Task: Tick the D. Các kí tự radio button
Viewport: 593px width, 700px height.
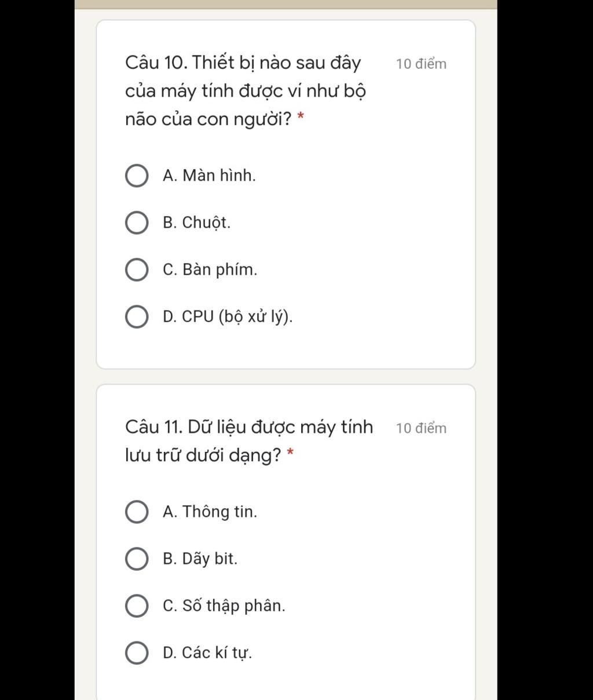Action: pos(136,653)
